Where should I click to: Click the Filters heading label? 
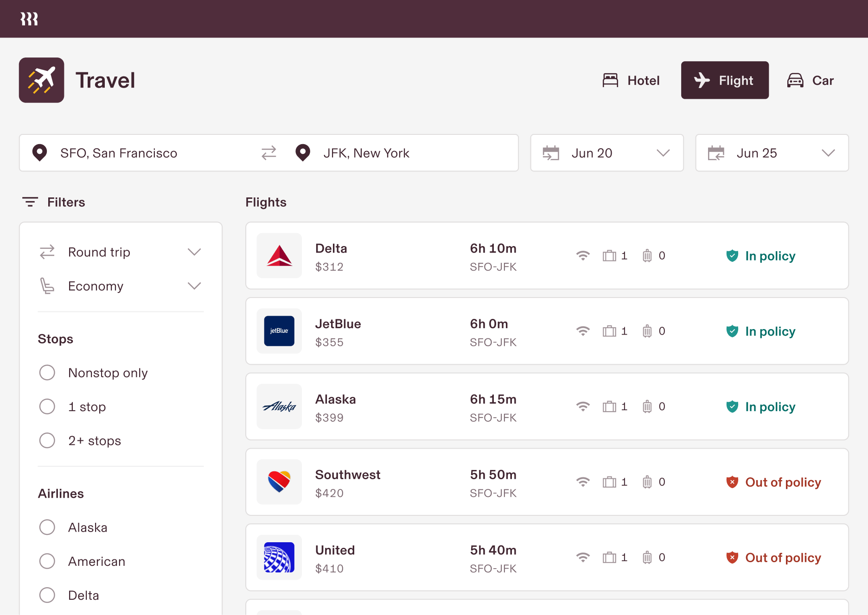click(x=66, y=202)
